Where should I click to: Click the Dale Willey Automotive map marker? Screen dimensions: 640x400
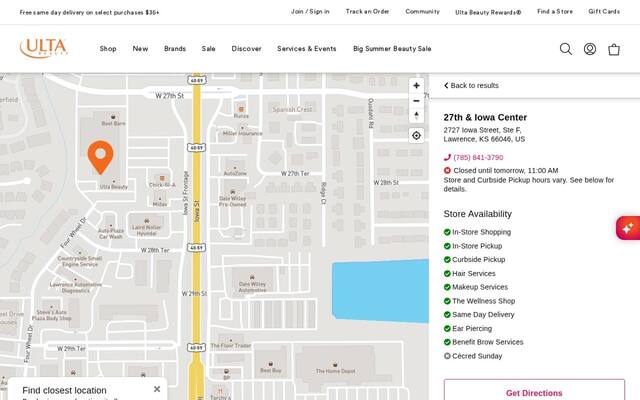252,278
